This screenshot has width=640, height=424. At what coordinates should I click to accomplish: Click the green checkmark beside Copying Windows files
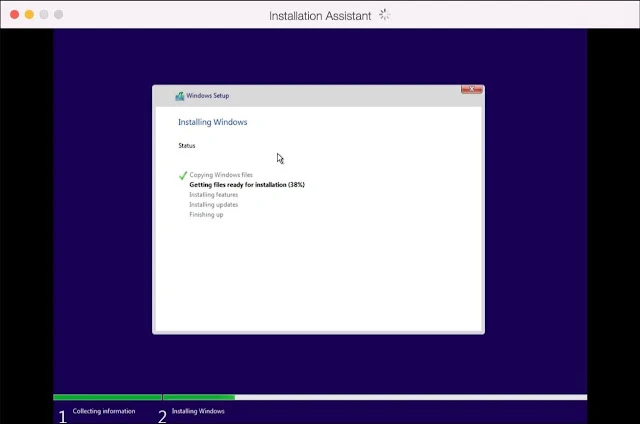click(183, 175)
